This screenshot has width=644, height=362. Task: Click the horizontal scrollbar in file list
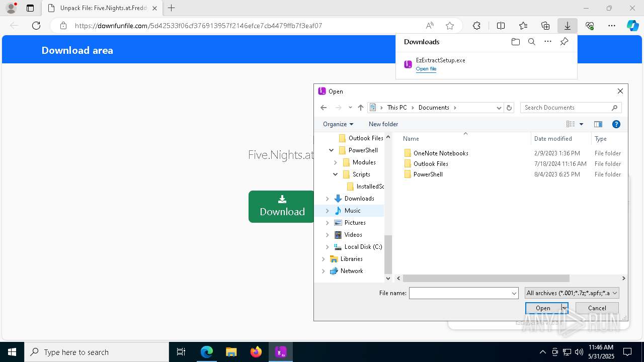pos(486,278)
